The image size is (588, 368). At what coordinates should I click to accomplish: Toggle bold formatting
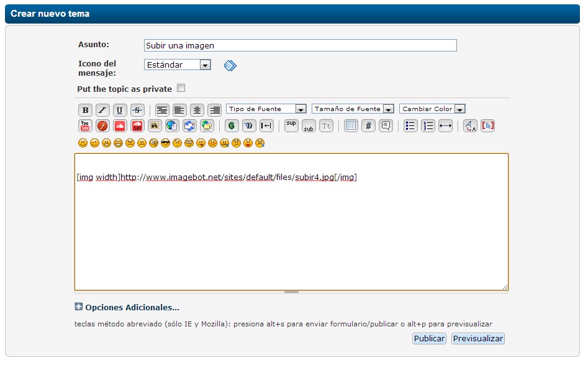[85, 110]
